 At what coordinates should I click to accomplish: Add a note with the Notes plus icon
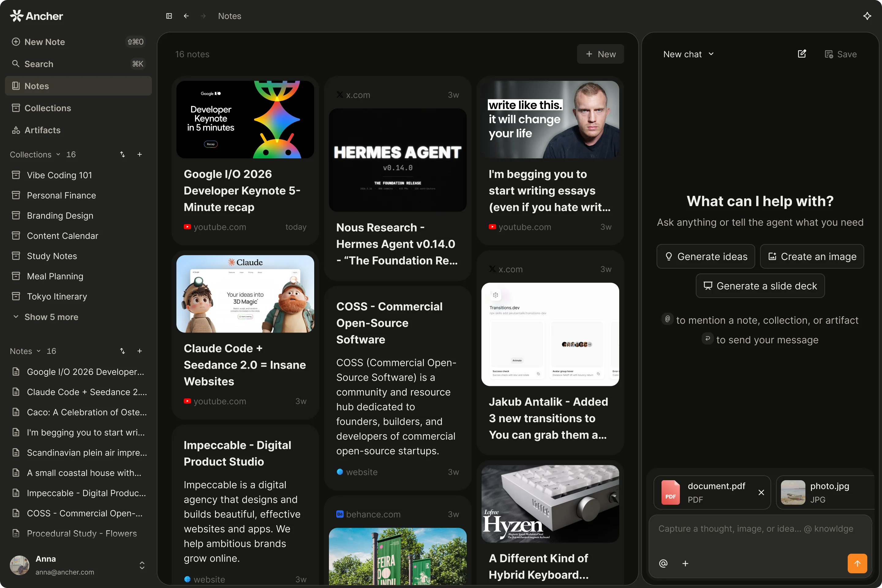pyautogui.click(x=140, y=351)
